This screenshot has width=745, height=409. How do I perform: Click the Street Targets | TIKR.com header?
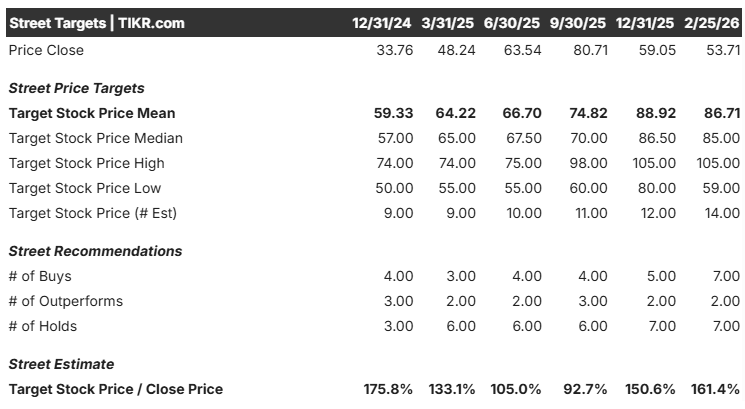click(x=97, y=23)
